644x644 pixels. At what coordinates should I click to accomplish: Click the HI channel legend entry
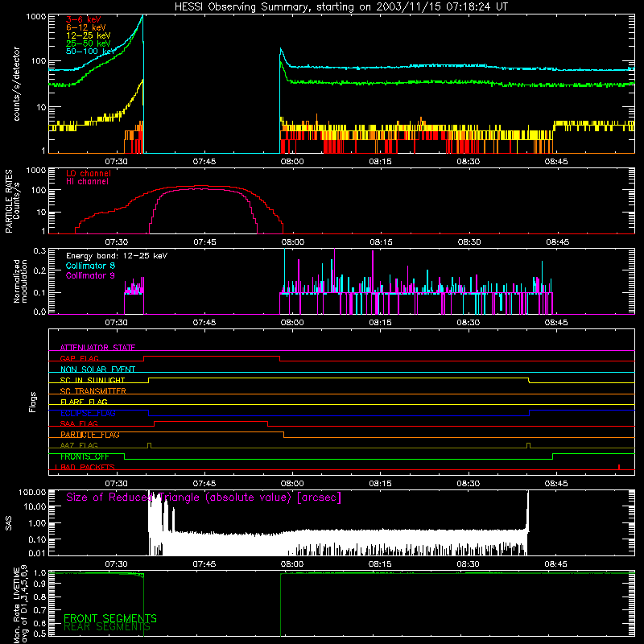click(87, 182)
